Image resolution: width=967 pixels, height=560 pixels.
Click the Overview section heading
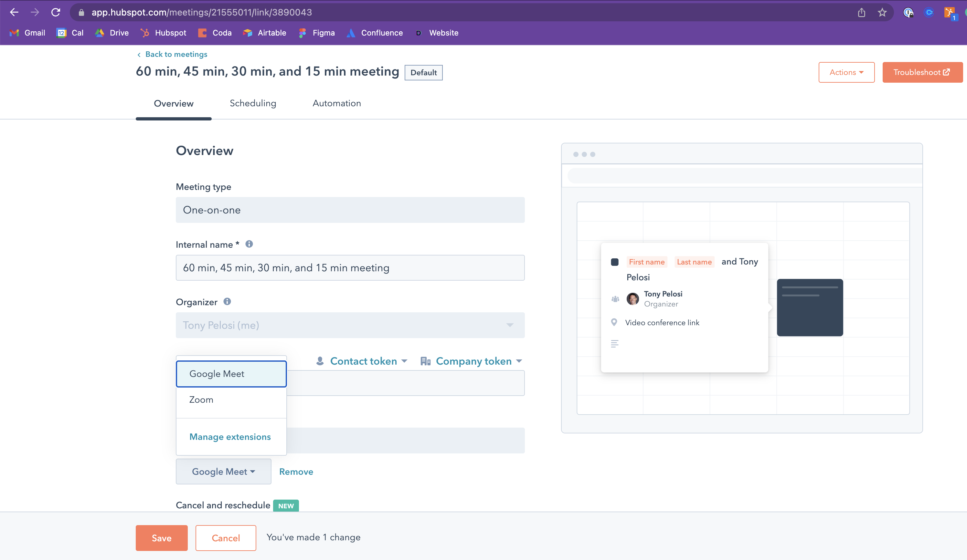[205, 150]
